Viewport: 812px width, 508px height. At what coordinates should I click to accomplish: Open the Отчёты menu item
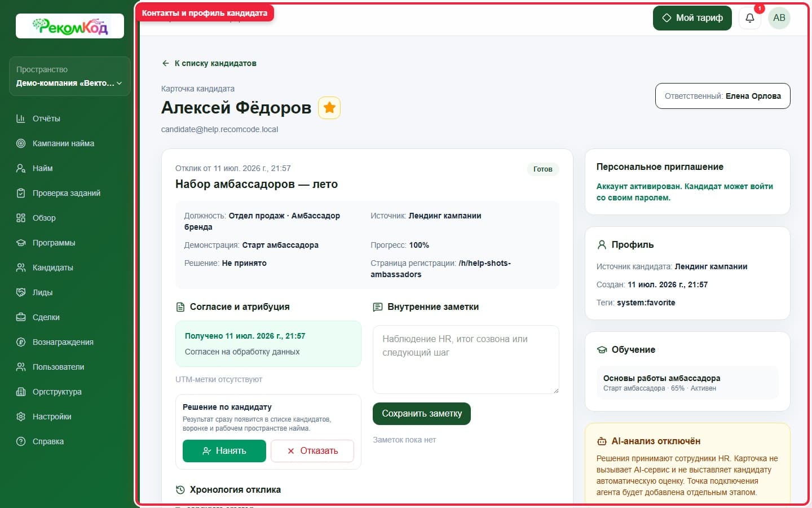(x=70, y=119)
